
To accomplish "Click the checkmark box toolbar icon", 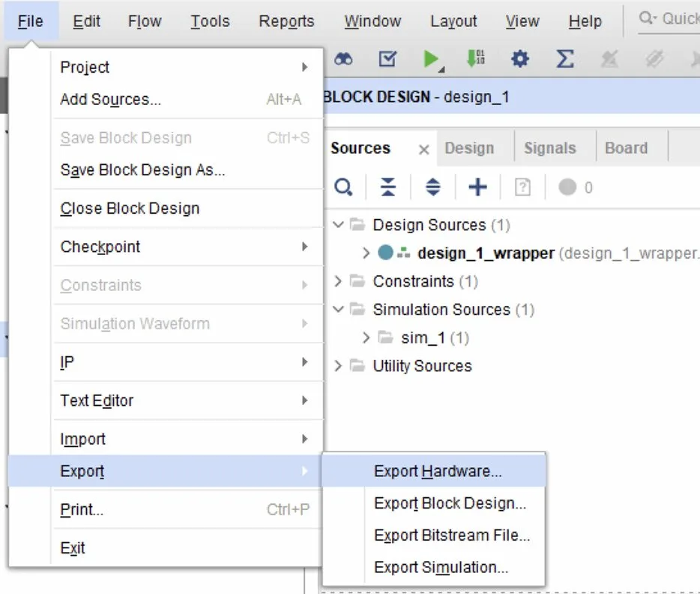I will (387, 60).
